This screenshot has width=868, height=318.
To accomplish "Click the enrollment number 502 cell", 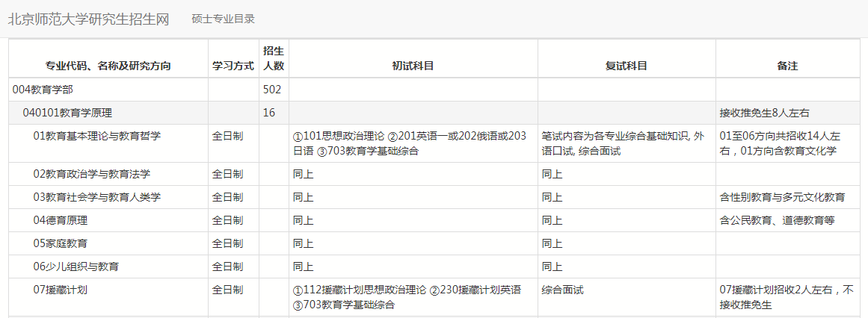I will pos(271,90).
